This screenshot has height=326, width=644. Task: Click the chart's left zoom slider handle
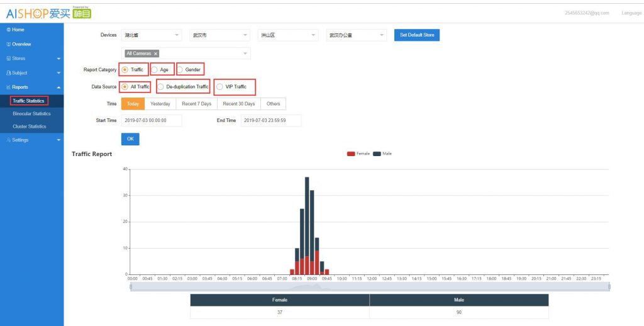131,287
